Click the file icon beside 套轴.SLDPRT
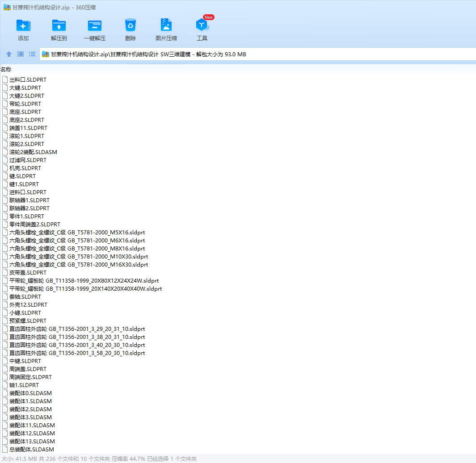The image size is (476, 463). [x=5, y=296]
